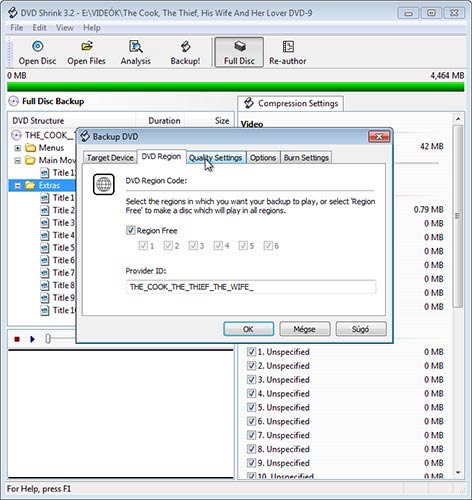472x500 pixels.
Task: Click the Main Movie folder icon
Action: tap(30, 160)
